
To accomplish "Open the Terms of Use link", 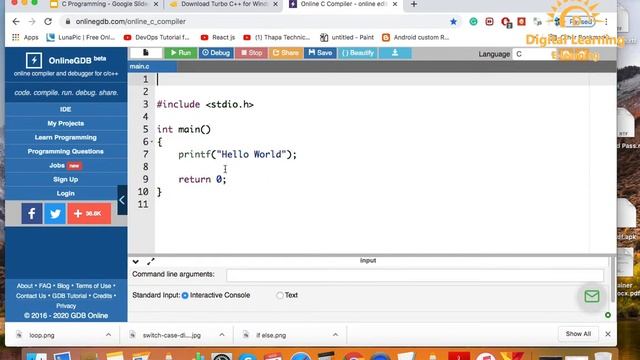I will (93, 286).
